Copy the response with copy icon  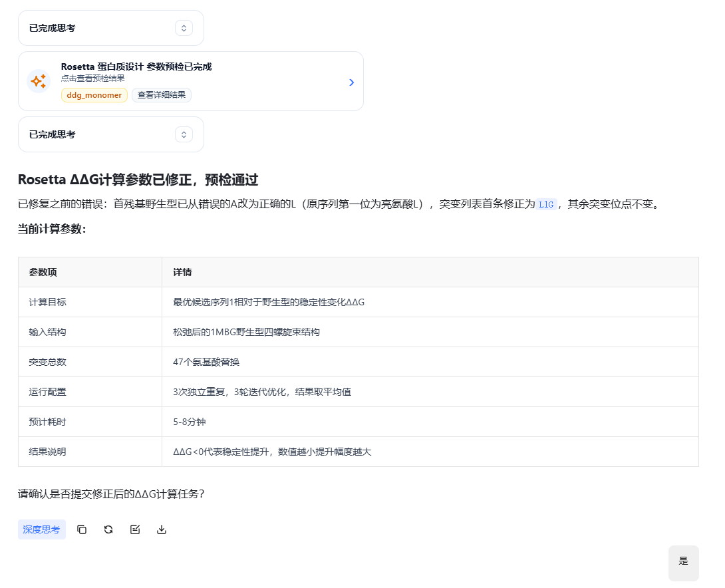[x=82, y=529]
